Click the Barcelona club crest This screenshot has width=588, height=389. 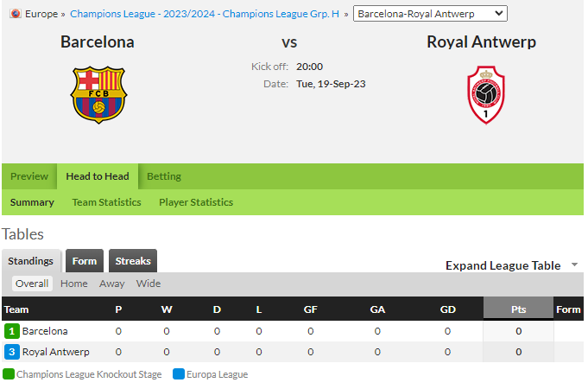pos(98,95)
